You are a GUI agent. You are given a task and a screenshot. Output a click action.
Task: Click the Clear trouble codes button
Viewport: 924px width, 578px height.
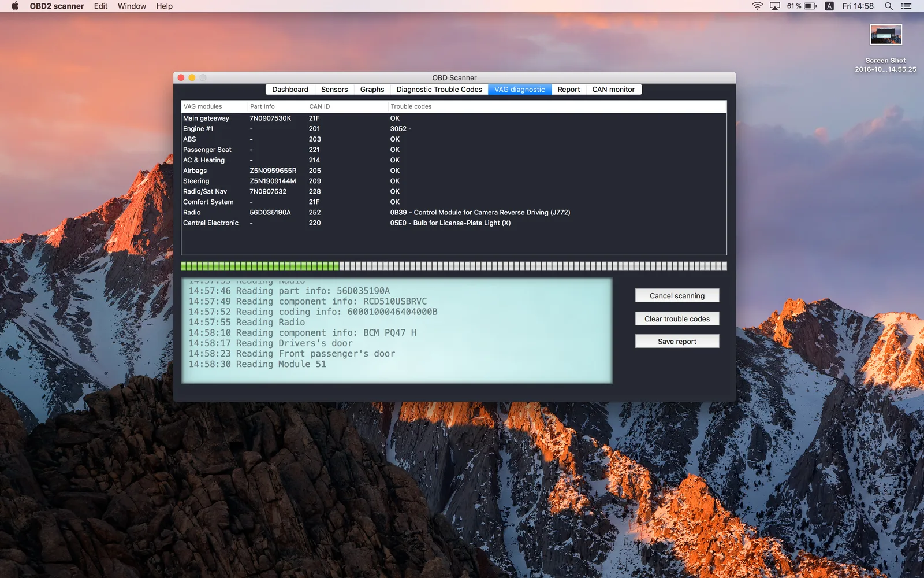[677, 318]
